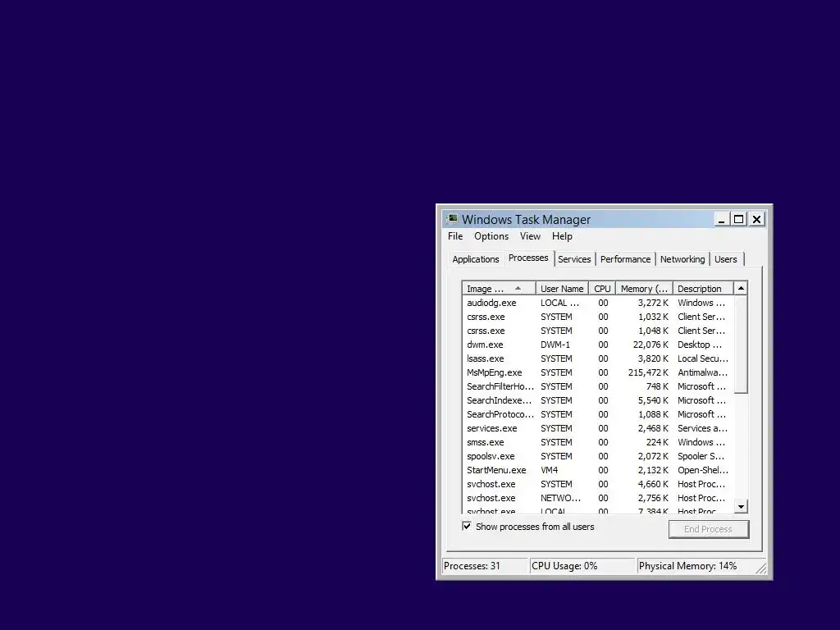Viewport: 840px width, 630px height.
Task: Sort by User Name column header
Action: pyautogui.click(x=562, y=289)
